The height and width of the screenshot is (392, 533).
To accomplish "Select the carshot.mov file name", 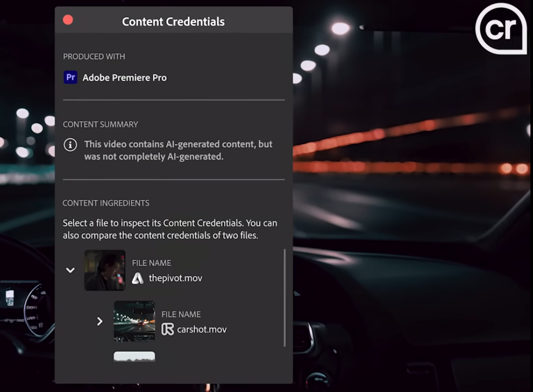I will click(202, 330).
